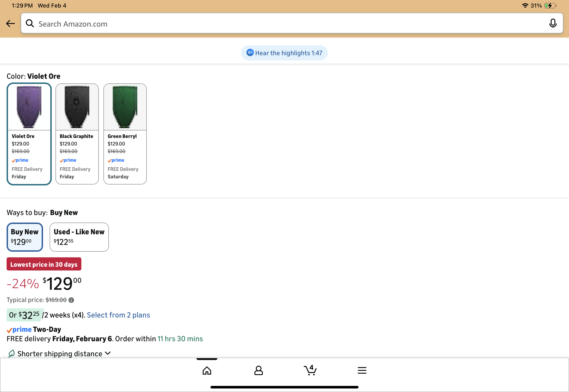
Task: Select the Buy New option
Action: pos(24,237)
